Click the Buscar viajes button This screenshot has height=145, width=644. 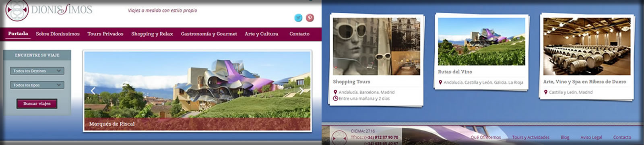37,104
